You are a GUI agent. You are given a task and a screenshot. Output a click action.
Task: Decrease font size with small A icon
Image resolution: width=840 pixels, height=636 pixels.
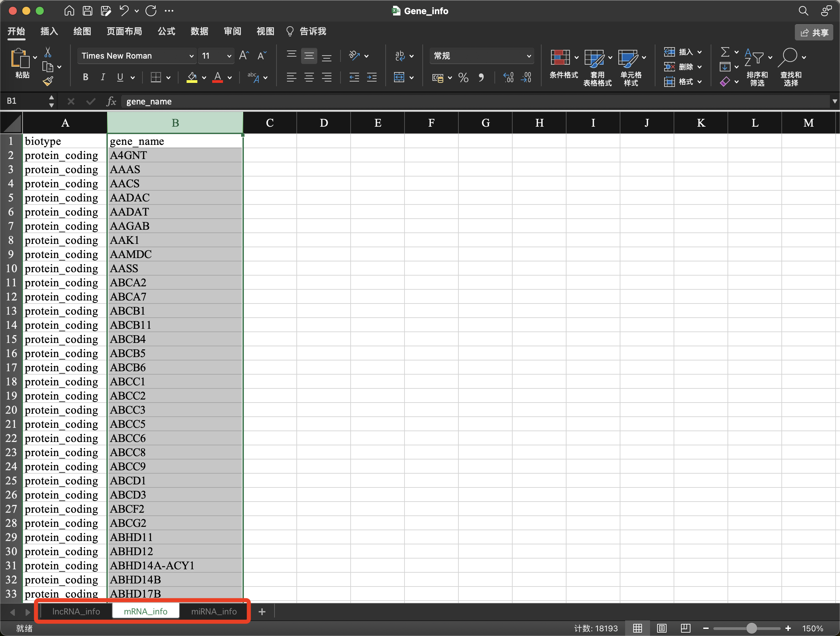(x=262, y=56)
